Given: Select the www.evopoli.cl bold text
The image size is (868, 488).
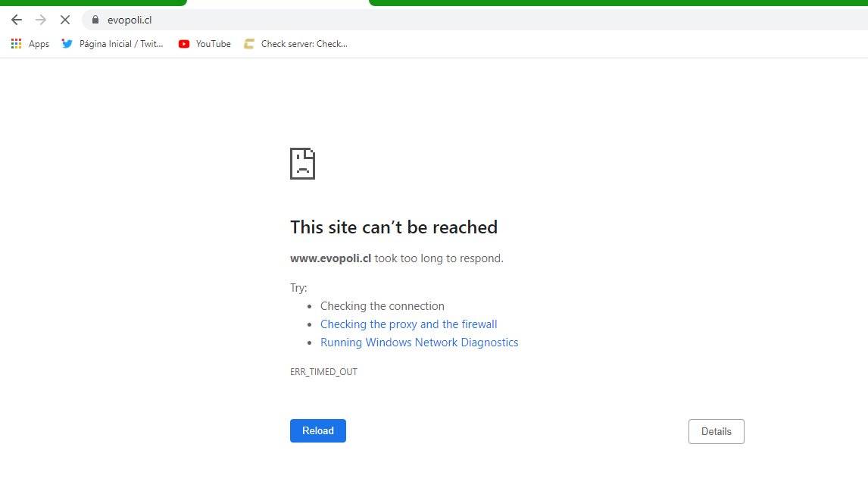Looking at the screenshot, I should pos(330,258).
